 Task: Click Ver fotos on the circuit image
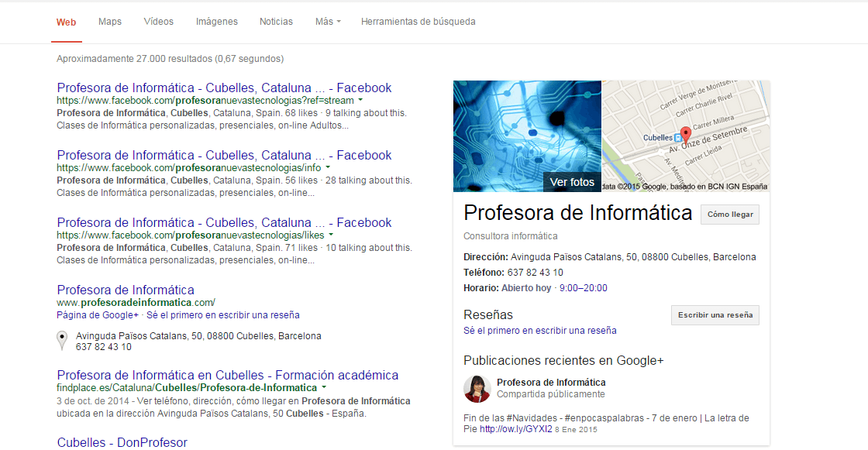pos(572,182)
